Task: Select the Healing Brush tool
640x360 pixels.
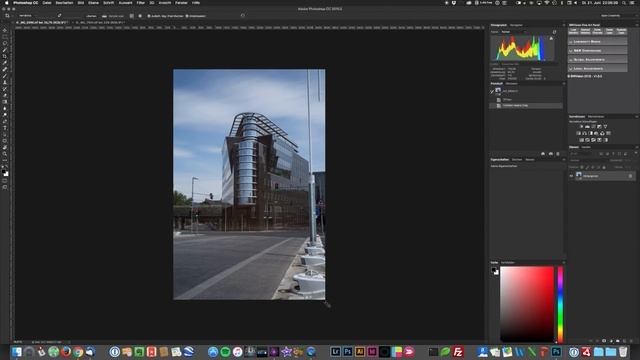Action: (5, 70)
